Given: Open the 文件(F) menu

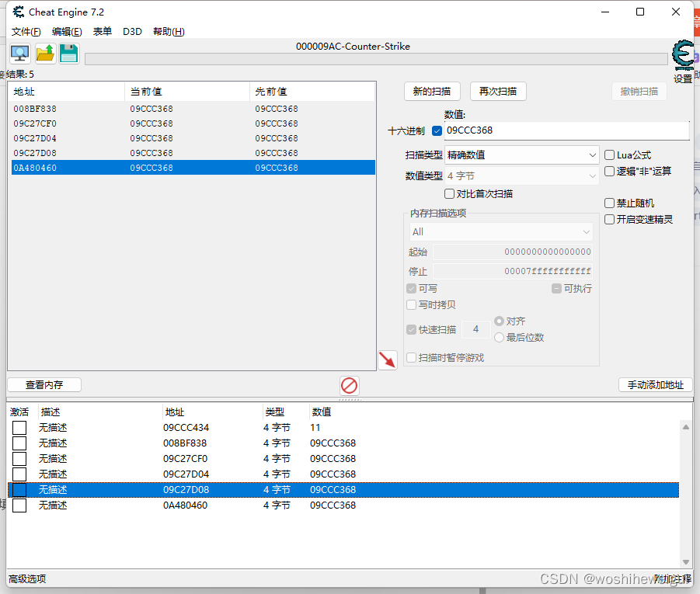Looking at the screenshot, I should click(26, 32).
